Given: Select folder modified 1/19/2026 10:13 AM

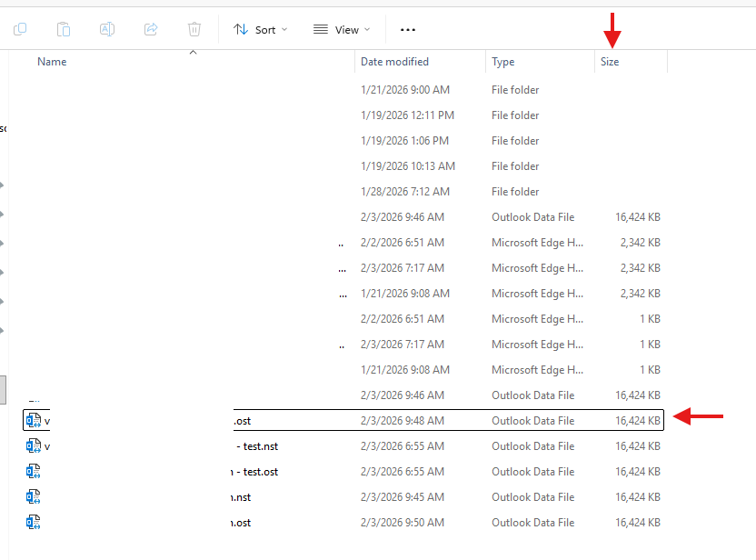Looking at the screenshot, I should (x=343, y=166).
